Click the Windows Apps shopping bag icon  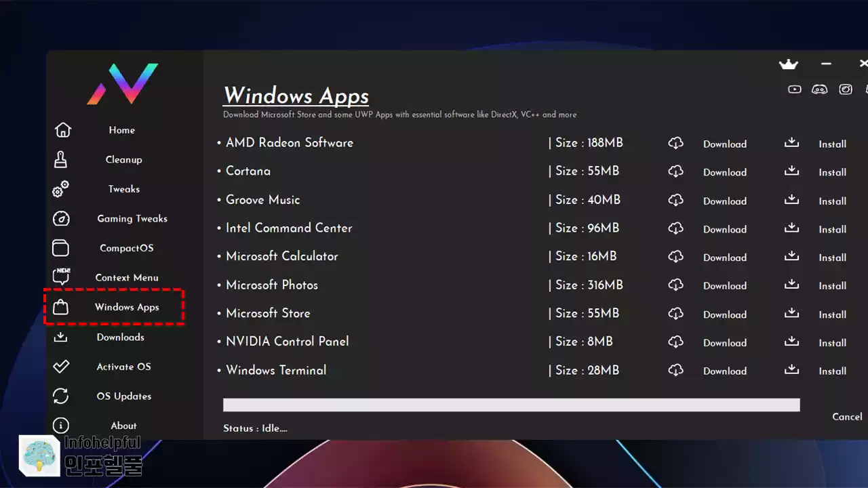pos(60,307)
